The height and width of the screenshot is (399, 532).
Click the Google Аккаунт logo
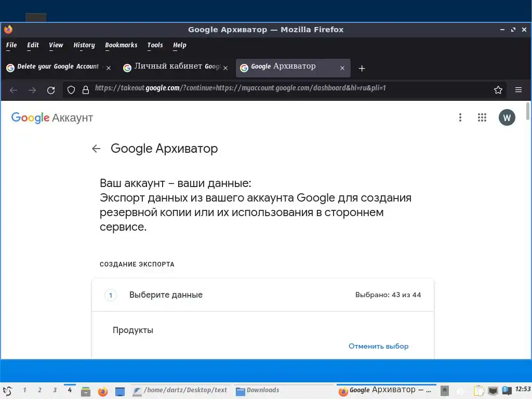[52, 118]
